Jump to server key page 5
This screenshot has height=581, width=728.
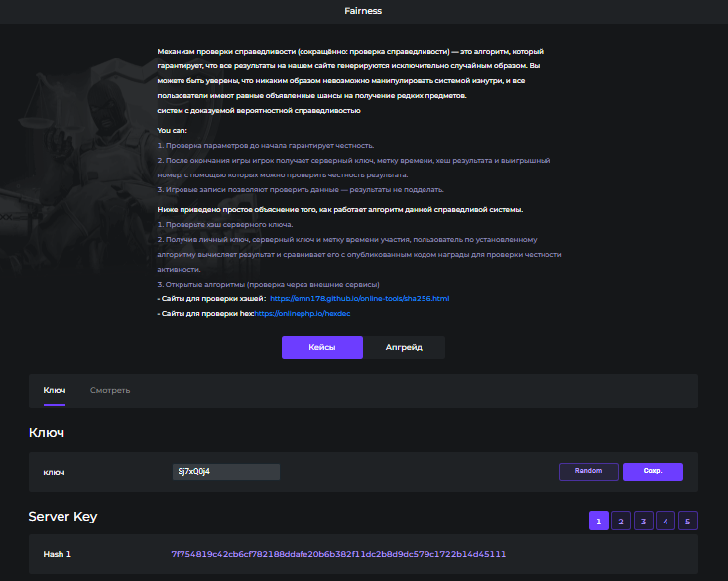click(688, 521)
